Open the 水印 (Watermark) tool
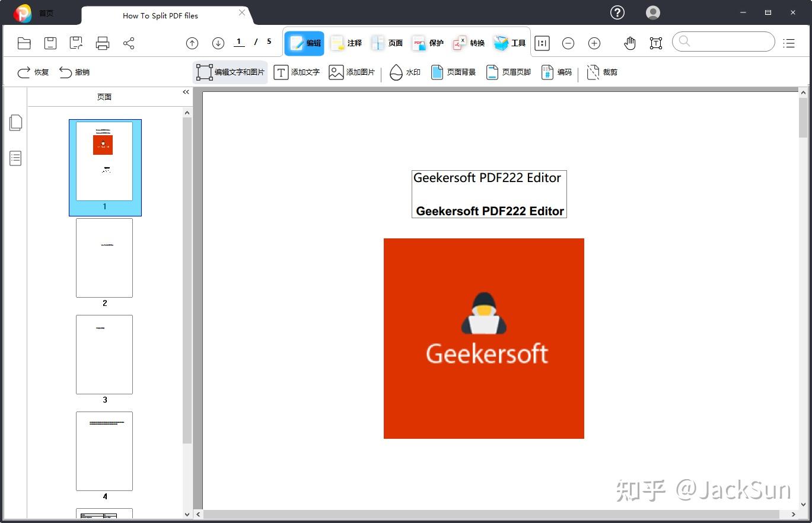Viewport: 812px width, 523px height. pos(405,72)
